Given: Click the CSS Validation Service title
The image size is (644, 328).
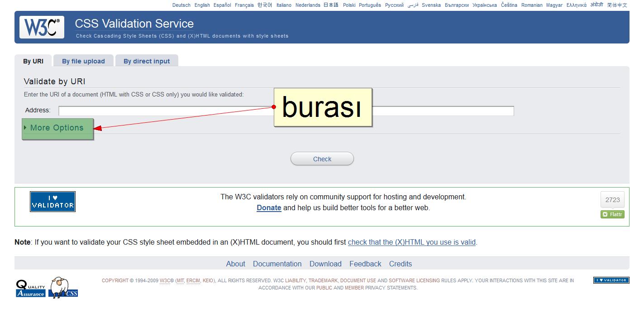Looking at the screenshot, I should tap(134, 24).
